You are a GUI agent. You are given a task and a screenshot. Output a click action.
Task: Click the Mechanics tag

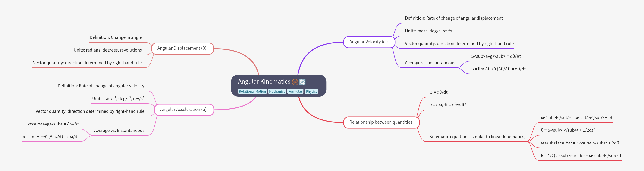click(277, 91)
